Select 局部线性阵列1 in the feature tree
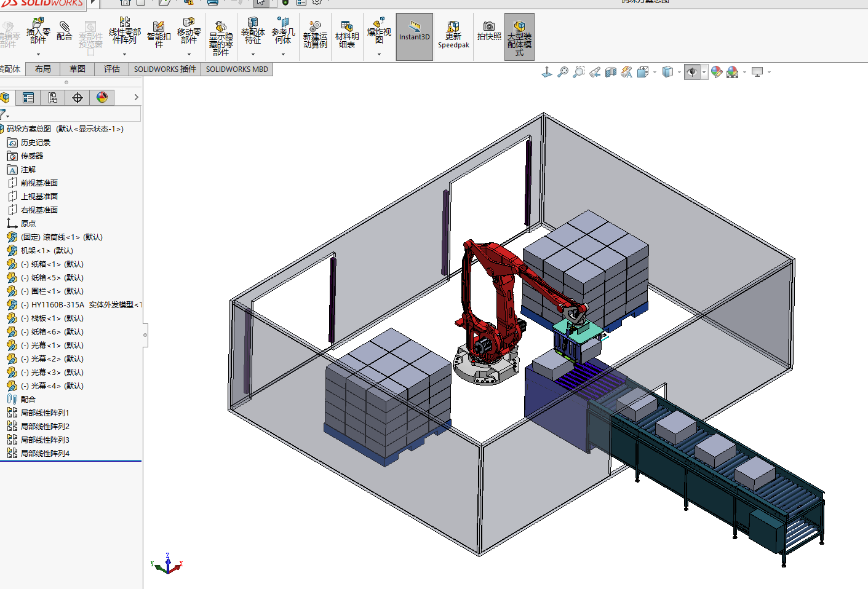This screenshot has height=589, width=868. click(x=45, y=413)
